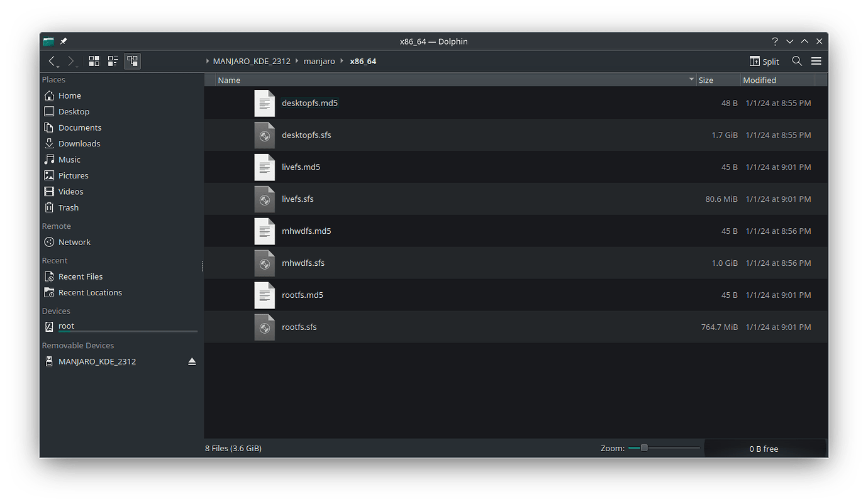The image size is (868, 504).
Task: Adjust the Zoom slider handle
Action: point(643,448)
